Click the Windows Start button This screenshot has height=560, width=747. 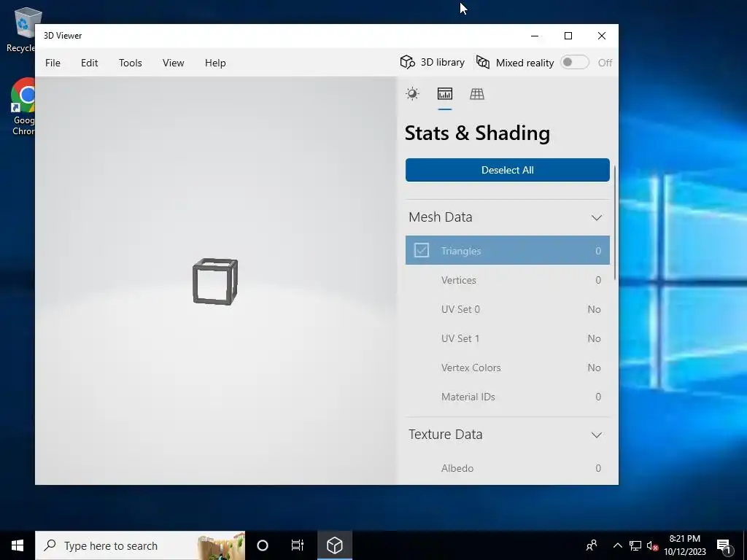pos(18,545)
